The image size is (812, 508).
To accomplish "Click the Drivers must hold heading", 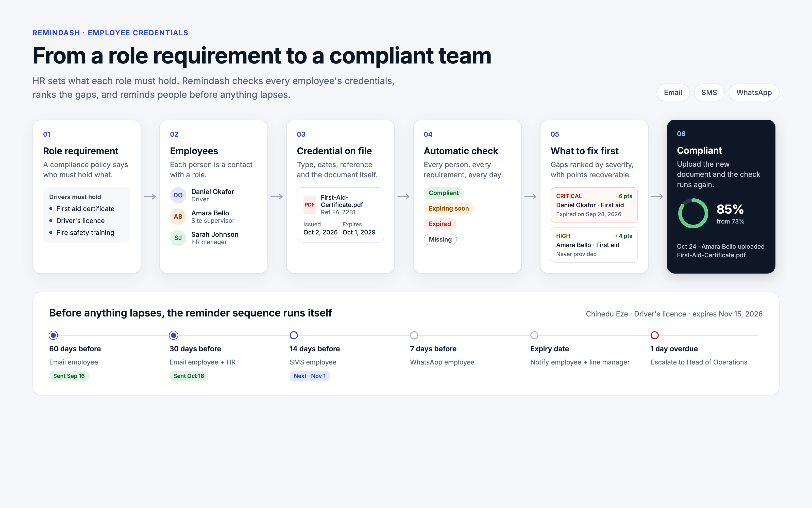I will pyautogui.click(x=75, y=197).
